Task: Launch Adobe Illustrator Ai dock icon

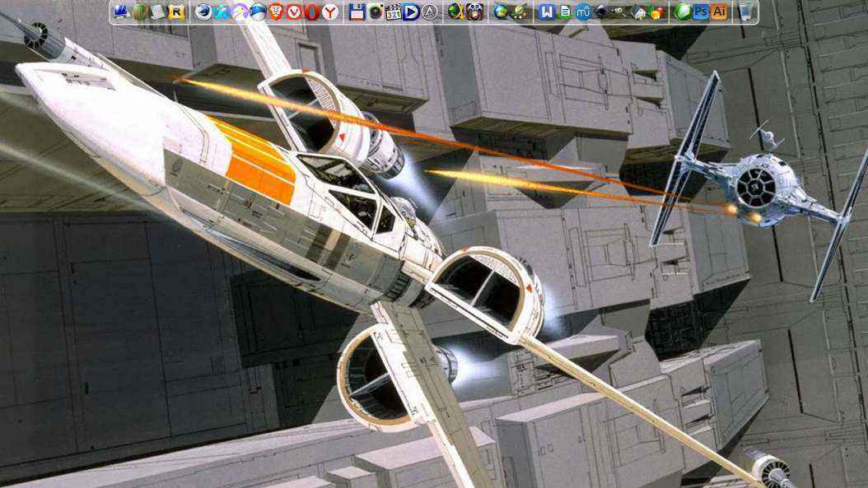Action: [719, 12]
